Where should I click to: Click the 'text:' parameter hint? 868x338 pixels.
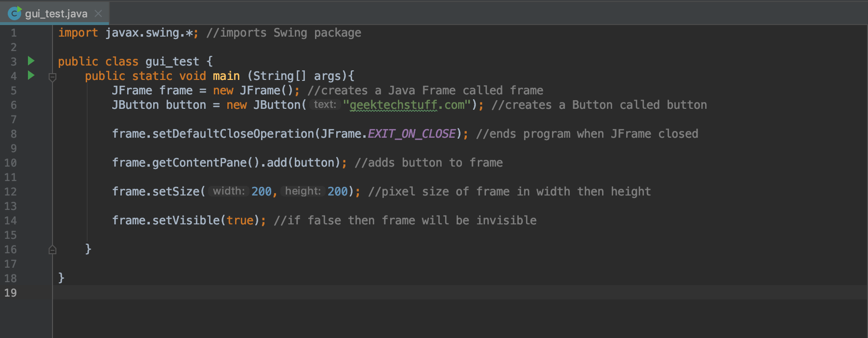tap(325, 104)
